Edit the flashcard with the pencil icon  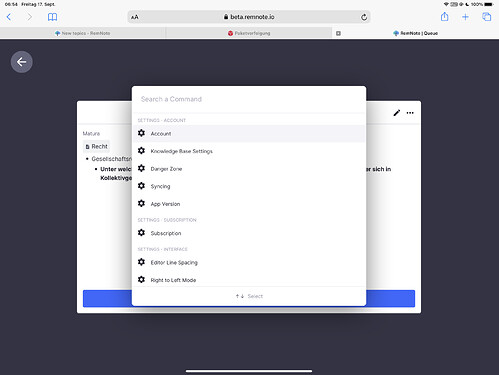coord(396,113)
